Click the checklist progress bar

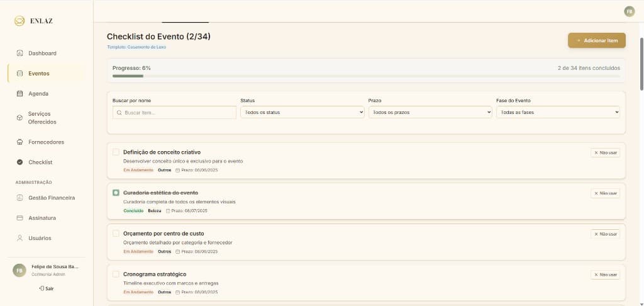point(366,76)
